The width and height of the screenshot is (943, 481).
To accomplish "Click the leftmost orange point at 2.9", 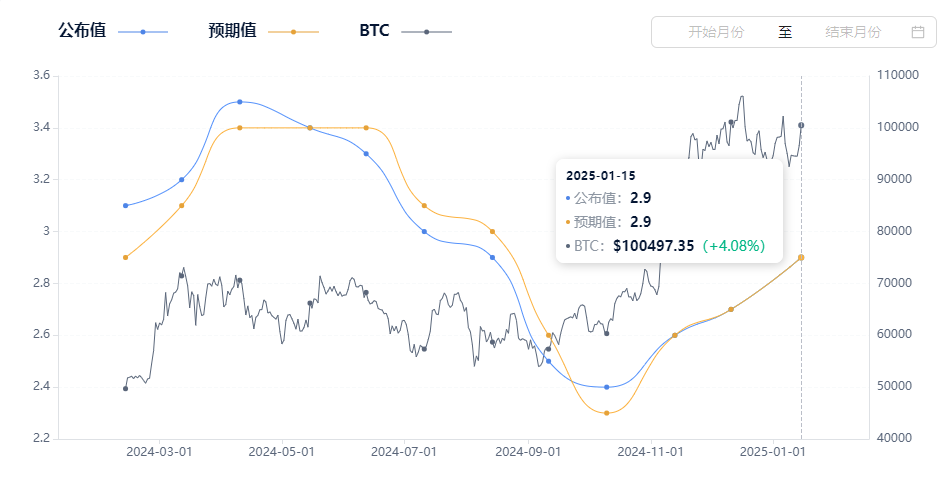I will point(125,257).
